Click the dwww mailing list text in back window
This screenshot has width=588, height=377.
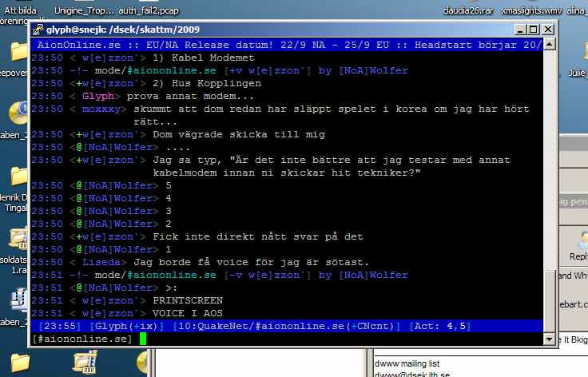pyautogui.click(x=407, y=363)
